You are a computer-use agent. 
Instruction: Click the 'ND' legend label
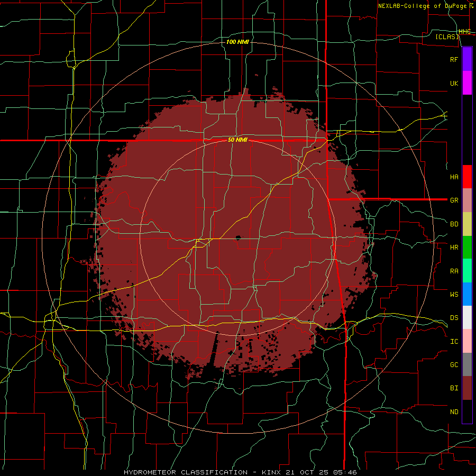point(454,412)
